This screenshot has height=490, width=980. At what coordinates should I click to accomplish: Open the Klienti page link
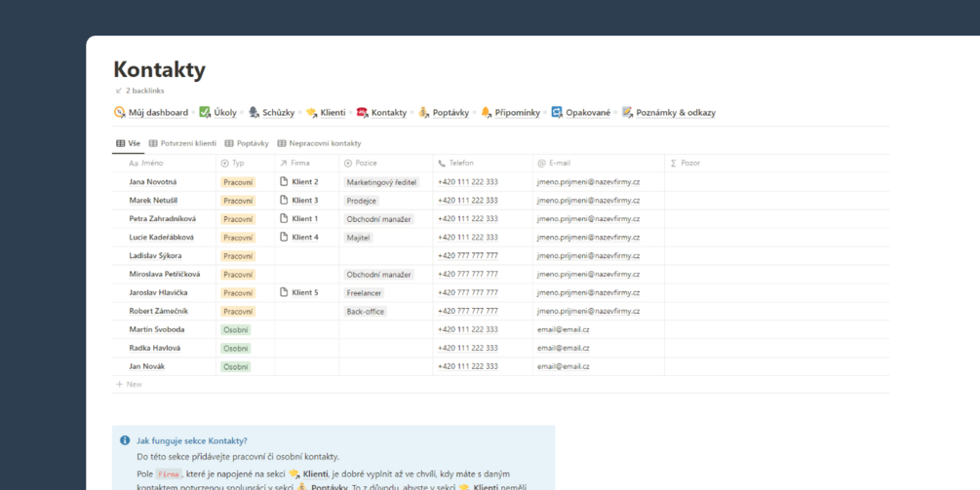coord(333,113)
